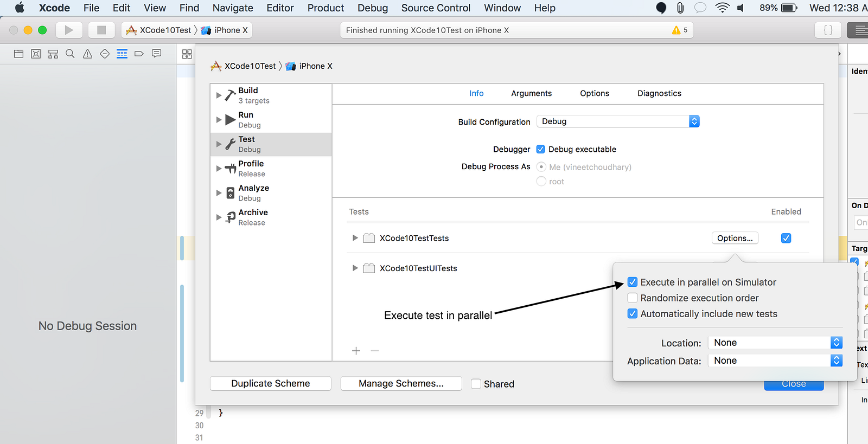Screen dimensions: 868x444
Task: Enable the Shared scheme checkbox
Action: (476, 384)
